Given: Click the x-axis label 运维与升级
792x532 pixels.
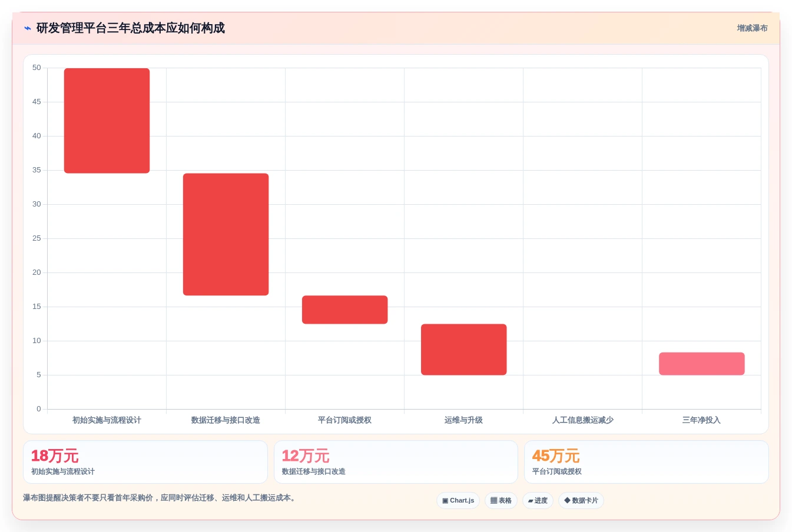Looking at the screenshot, I should 463,420.
